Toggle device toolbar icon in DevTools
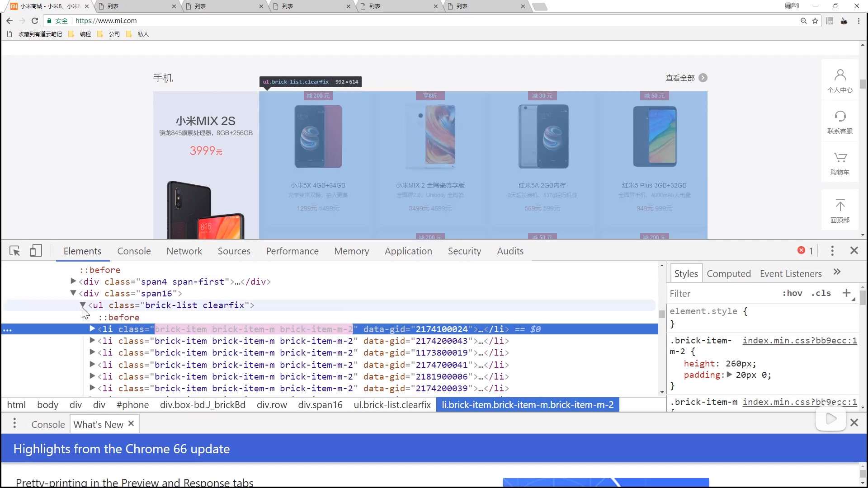 pos(36,251)
